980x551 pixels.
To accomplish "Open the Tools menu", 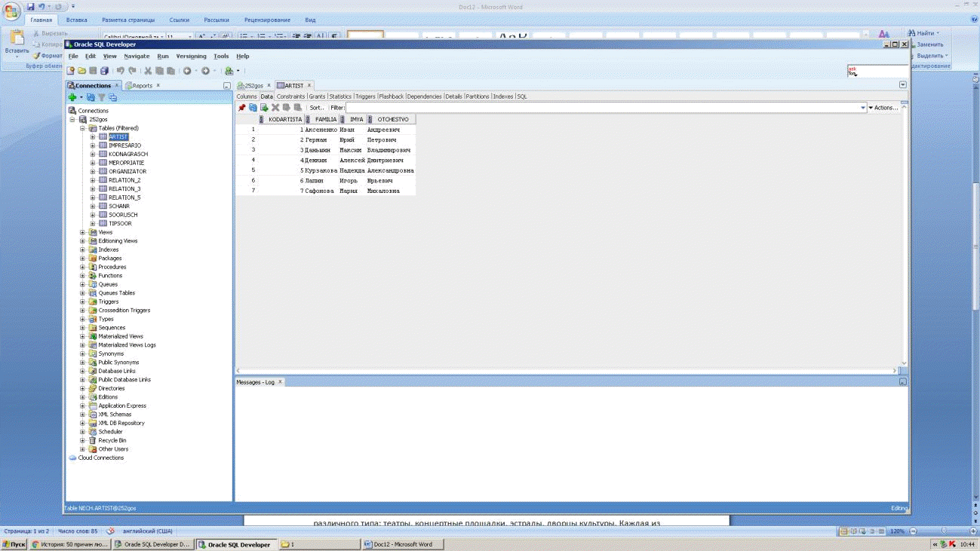I will 221,57.
